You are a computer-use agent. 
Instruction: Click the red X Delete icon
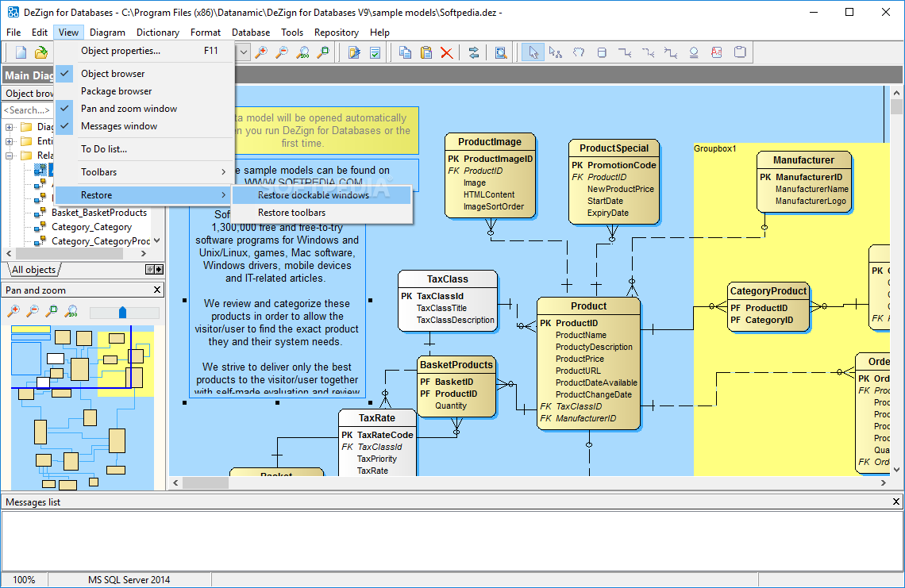[x=446, y=52]
